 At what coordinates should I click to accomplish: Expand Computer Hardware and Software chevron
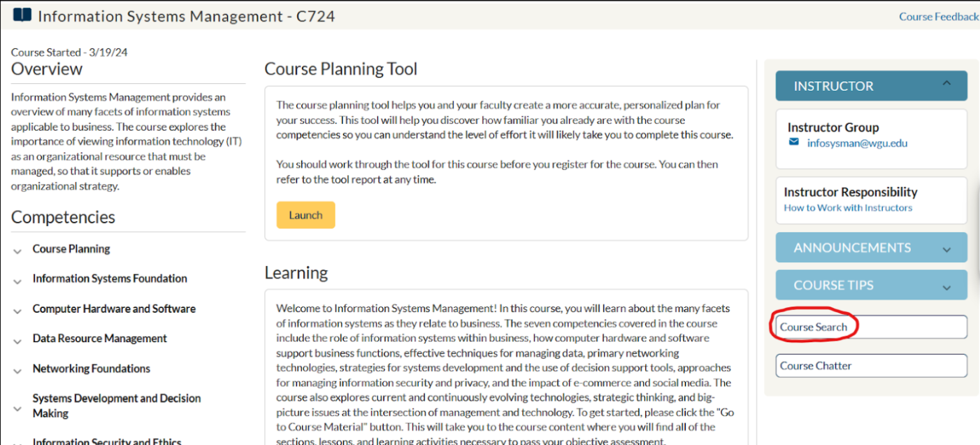17,311
